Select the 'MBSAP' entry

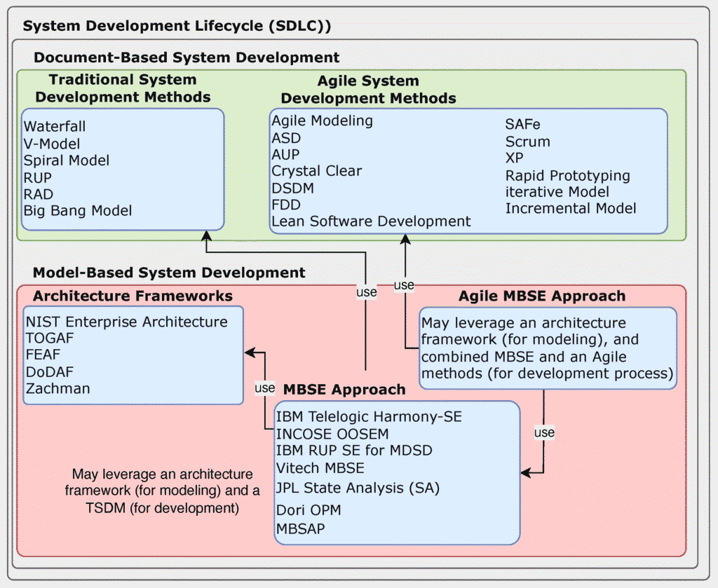[x=300, y=529]
